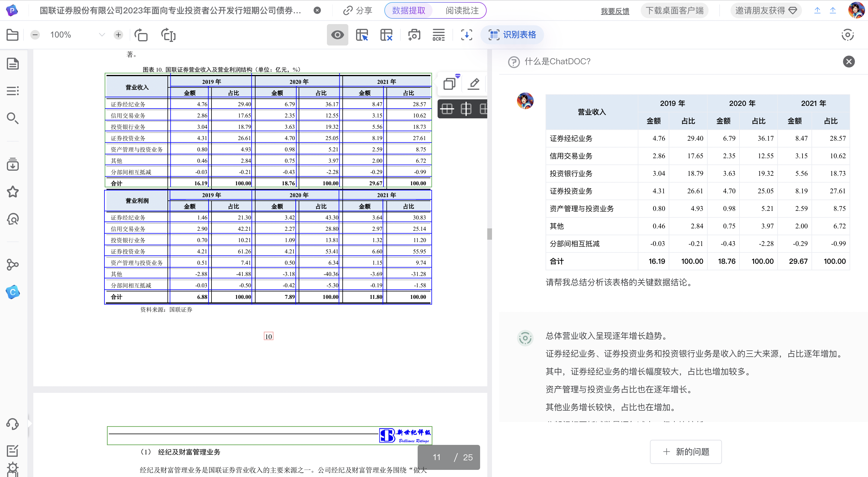Click heading (1) 经纪及财富管理业务

coord(180,452)
